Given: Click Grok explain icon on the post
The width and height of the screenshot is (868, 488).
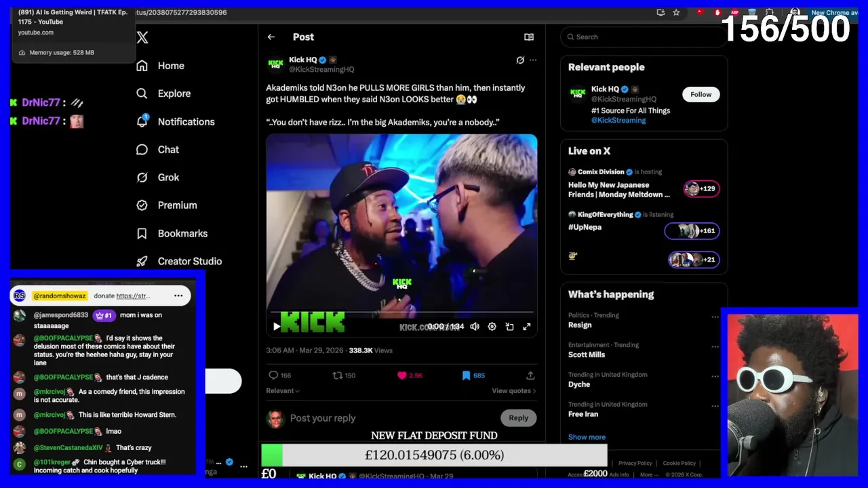Looking at the screenshot, I should 520,60.
